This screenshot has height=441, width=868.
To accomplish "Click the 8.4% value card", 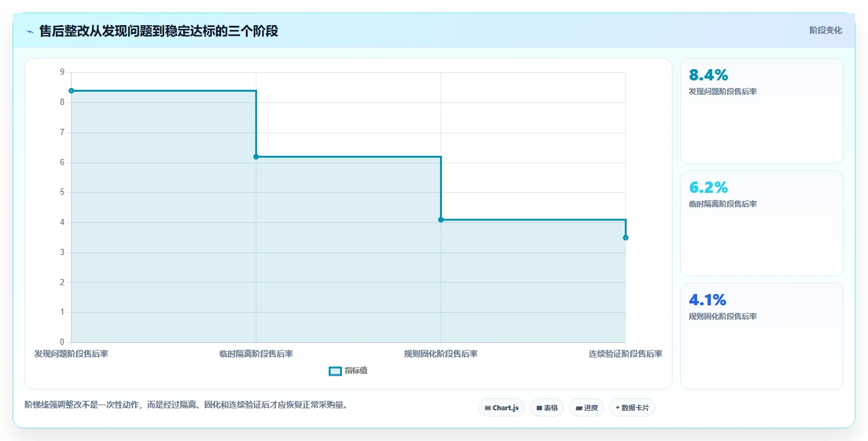I will tap(762, 111).
